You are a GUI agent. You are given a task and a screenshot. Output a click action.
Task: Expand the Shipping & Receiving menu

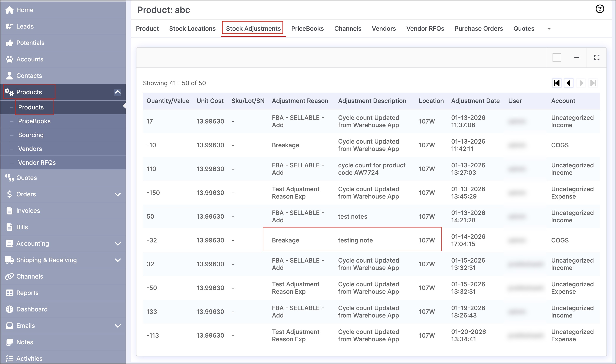coord(118,260)
